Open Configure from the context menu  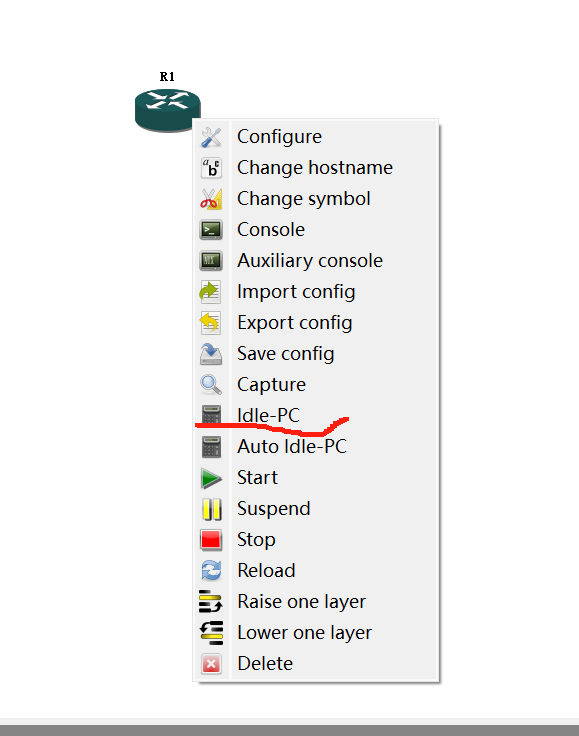[279, 137]
